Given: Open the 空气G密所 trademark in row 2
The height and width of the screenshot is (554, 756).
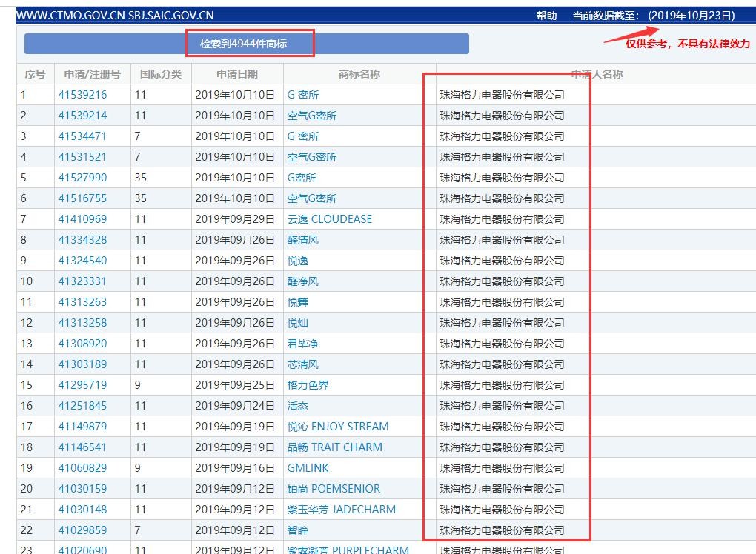Looking at the screenshot, I should (x=312, y=116).
